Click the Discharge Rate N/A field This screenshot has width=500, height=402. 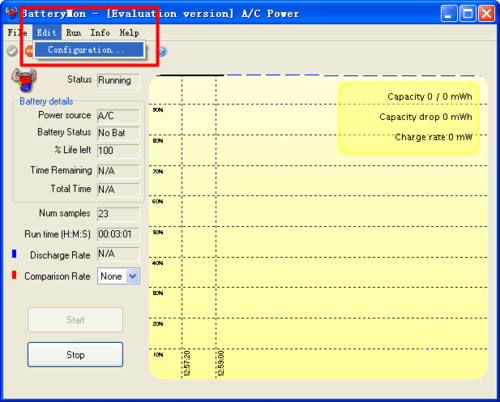point(118,254)
